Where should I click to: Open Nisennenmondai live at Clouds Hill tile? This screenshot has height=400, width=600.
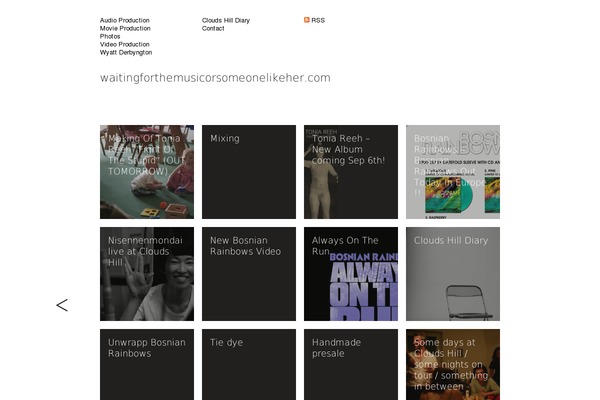(147, 274)
